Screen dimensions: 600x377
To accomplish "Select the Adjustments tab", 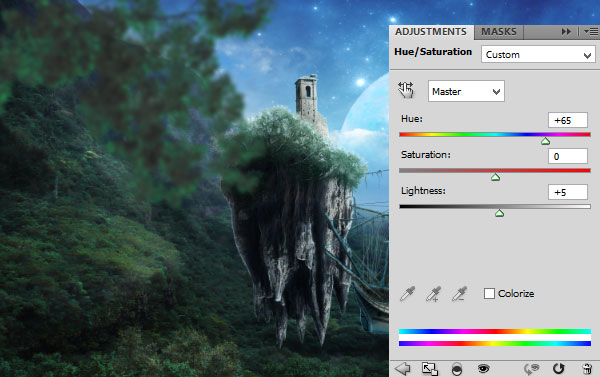I will [431, 32].
